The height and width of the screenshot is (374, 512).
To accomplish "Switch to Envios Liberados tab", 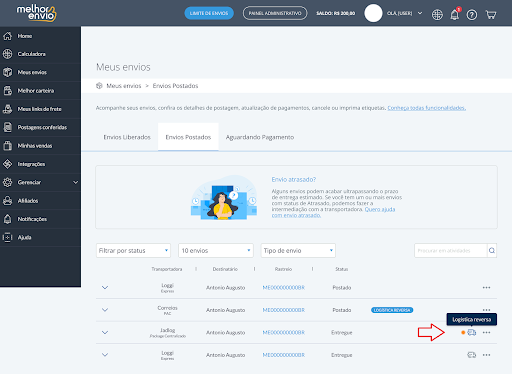I will (127, 137).
